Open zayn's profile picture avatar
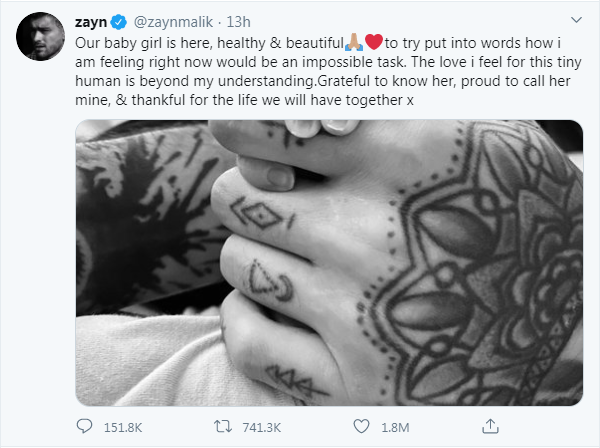The height and width of the screenshot is (448, 600). pyautogui.click(x=40, y=35)
